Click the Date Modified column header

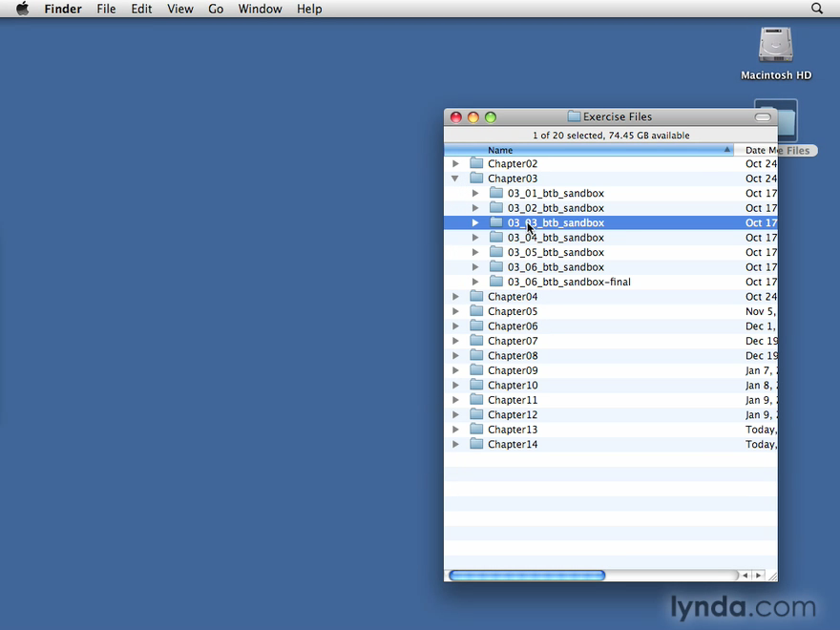[x=756, y=150]
